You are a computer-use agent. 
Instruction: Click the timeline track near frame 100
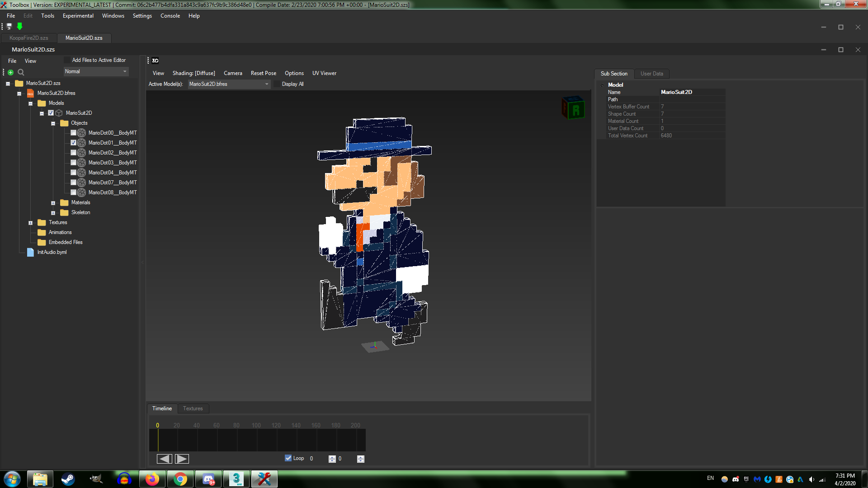[256, 440]
